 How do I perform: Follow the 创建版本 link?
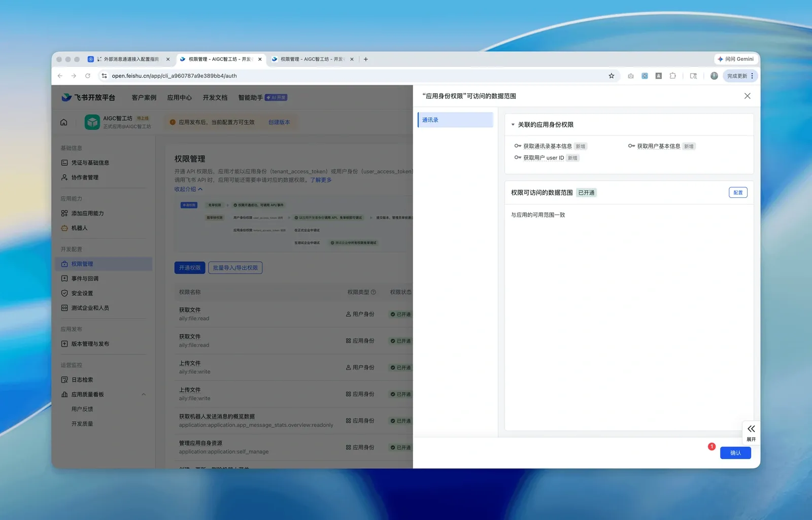tap(279, 122)
